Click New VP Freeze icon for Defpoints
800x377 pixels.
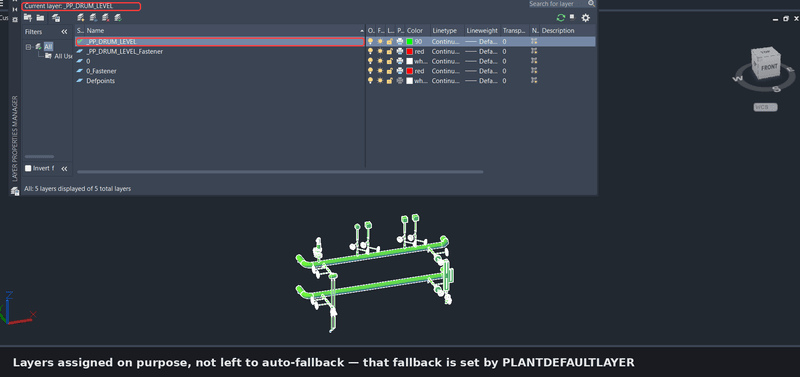pyautogui.click(x=534, y=81)
